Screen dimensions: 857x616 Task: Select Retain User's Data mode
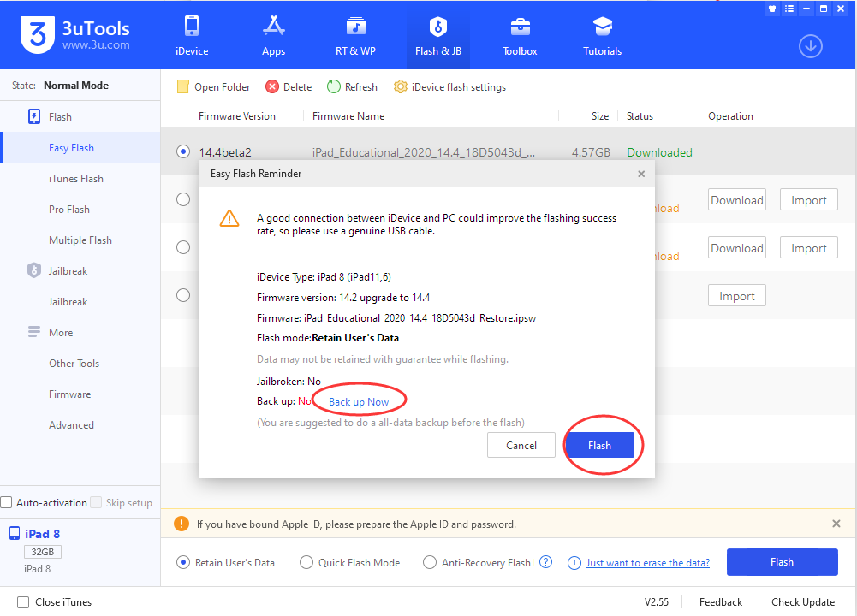point(183,562)
